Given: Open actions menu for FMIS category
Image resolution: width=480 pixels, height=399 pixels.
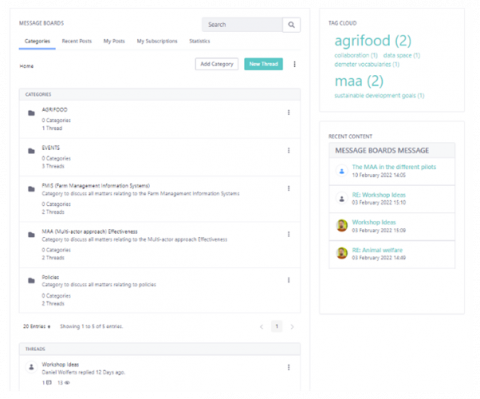Looking at the screenshot, I should (289, 189).
